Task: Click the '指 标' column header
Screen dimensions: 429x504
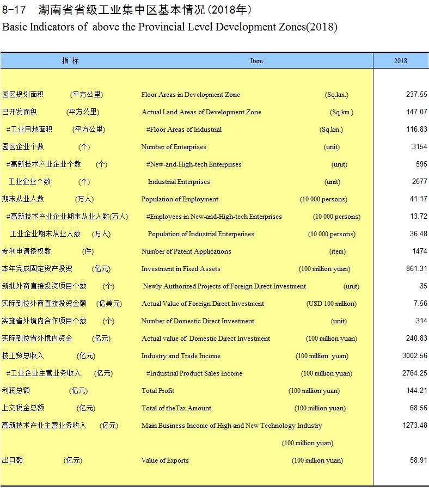Action: click(x=70, y=61)
